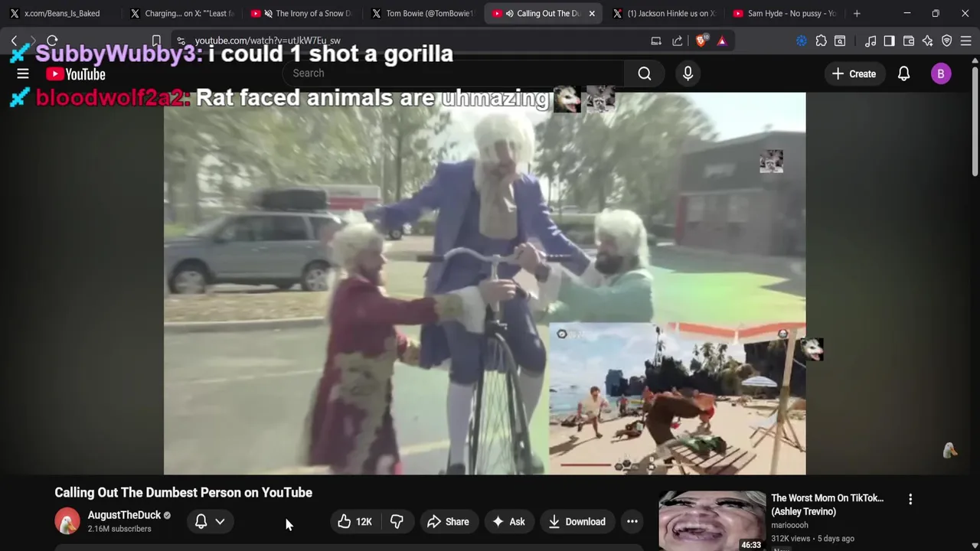Click the AugustTheDuck channel avatar

(x=67, y=521)
